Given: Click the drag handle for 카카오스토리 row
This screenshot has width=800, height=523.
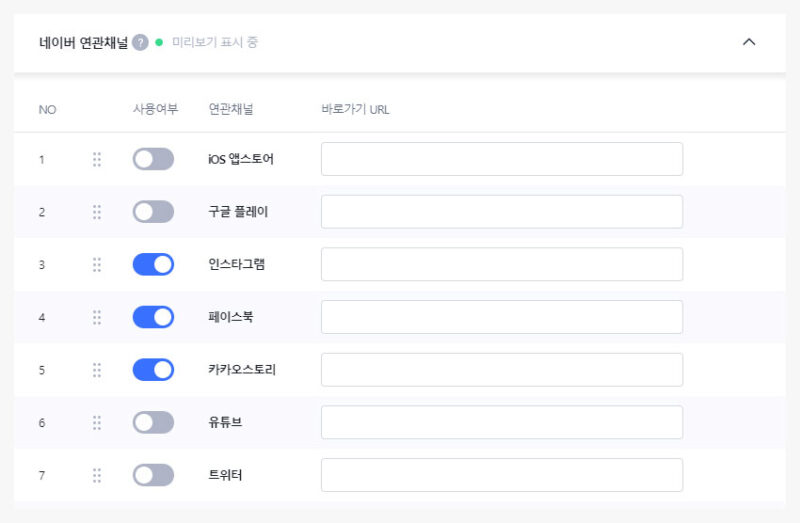Looking at the screenshot, I should (97, 370).
